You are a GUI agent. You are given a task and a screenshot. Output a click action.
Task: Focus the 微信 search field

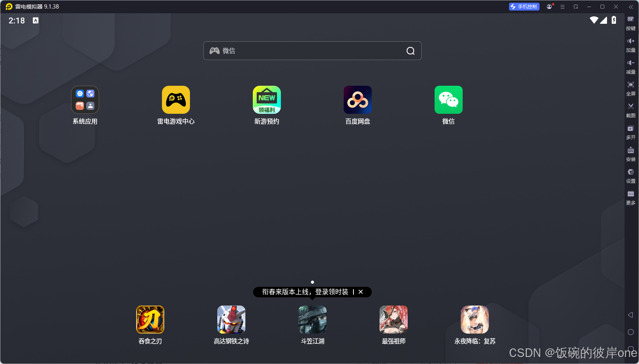coord(312,51)
